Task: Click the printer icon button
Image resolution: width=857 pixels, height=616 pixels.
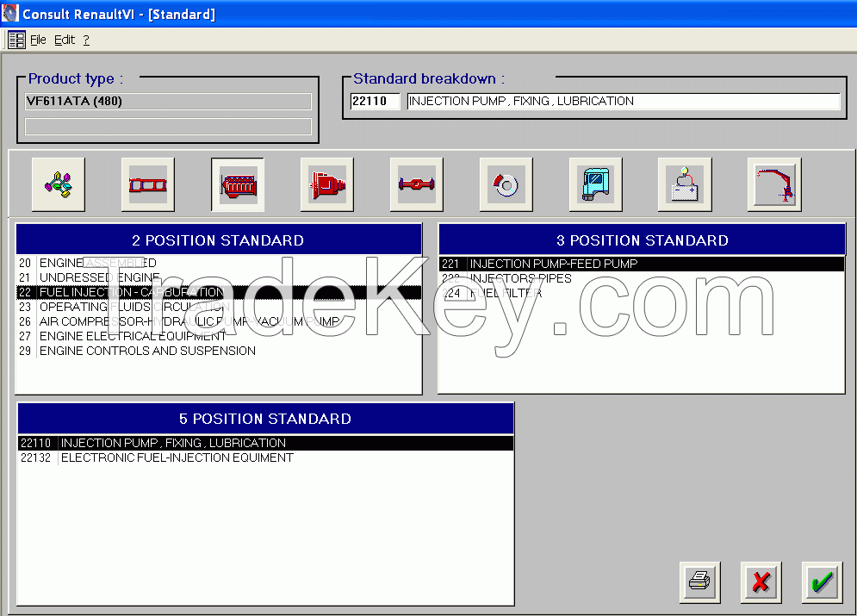Action: (699, 582)
